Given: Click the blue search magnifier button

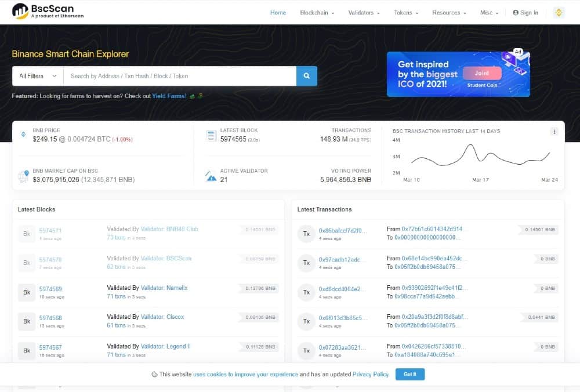Looking at the screenshot, I should click(307, 76).
